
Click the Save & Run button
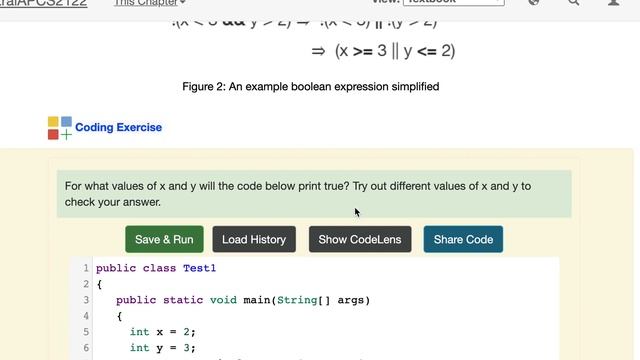tap(164, 239)
